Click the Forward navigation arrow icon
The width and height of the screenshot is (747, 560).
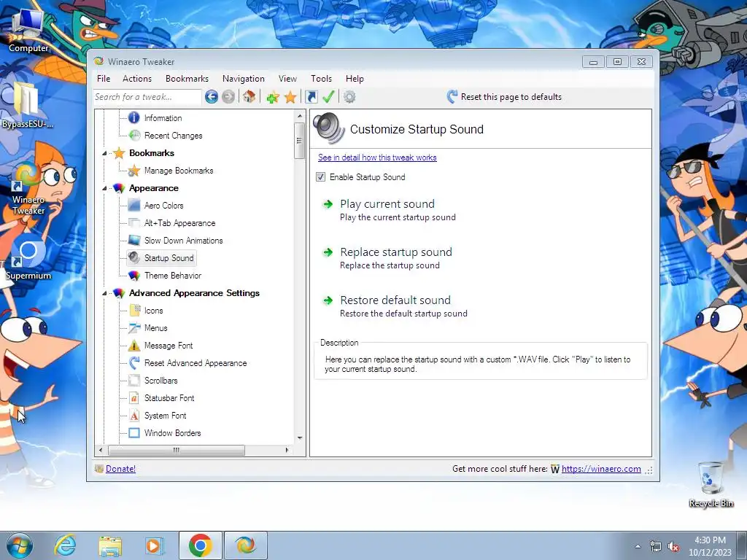pyautogui.click(x=228, y=97)
